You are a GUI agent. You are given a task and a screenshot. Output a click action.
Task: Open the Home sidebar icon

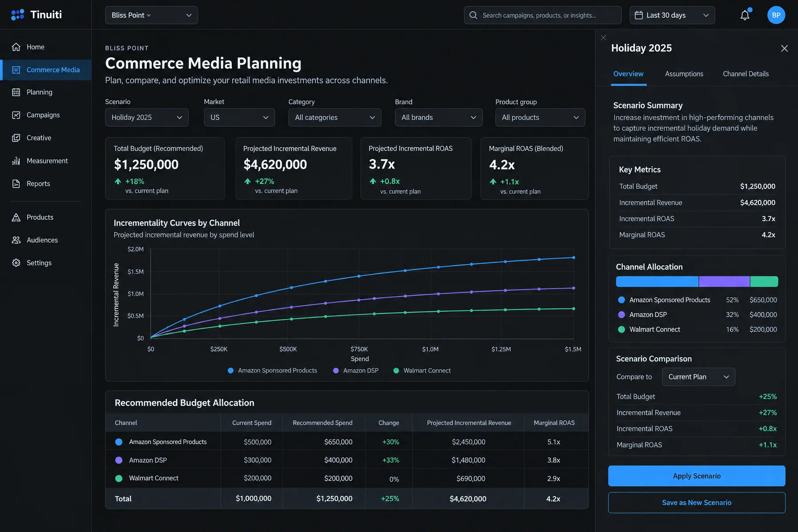16,47
